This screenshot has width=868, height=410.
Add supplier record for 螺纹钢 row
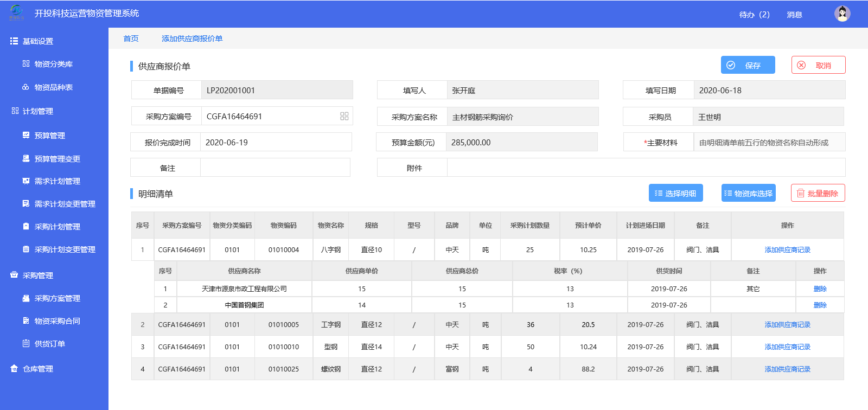787,369
